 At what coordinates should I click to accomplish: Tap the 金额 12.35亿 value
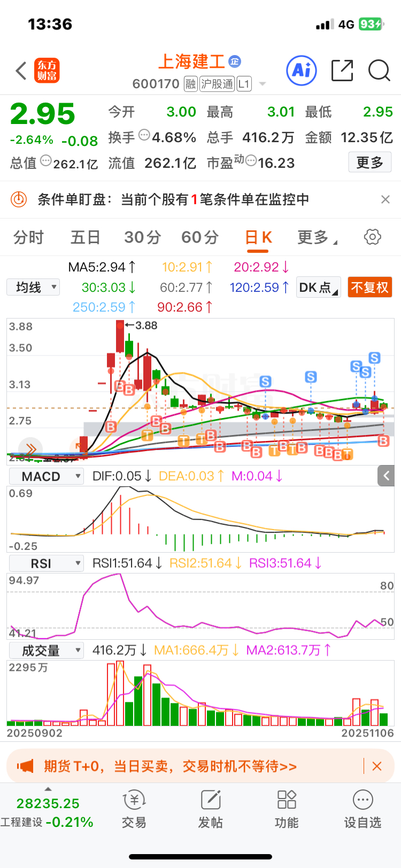pos(366,137)
